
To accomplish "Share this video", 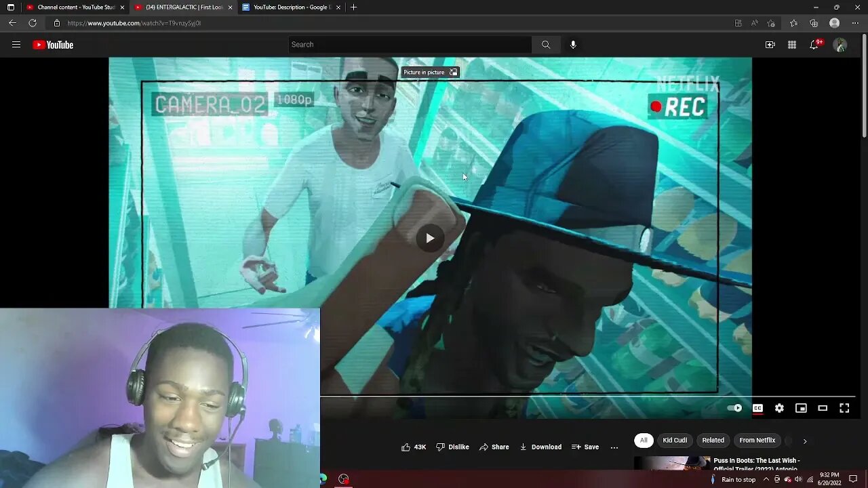I will pyautogui.click(x=494, y=447).
